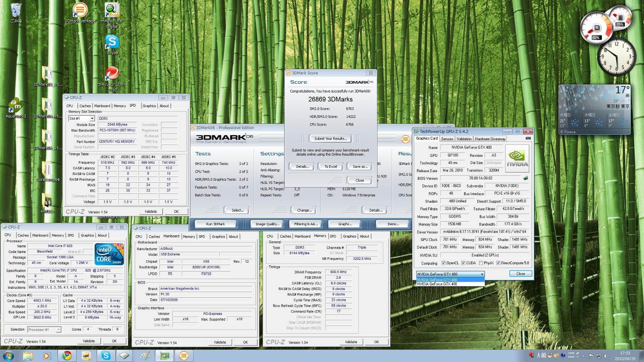Switch to the Validation tab in GPU-Z

[464, 139]
